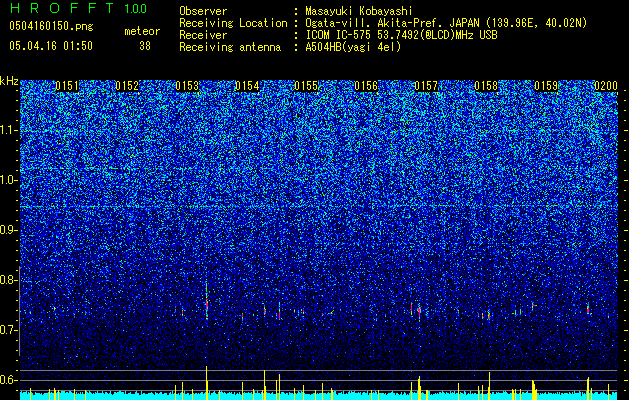Click the ICOM IC-575 53.7492 MHz receiver text
Image resolution: width=629 pixels, height=400 pixels.
[x=401, y=35]
